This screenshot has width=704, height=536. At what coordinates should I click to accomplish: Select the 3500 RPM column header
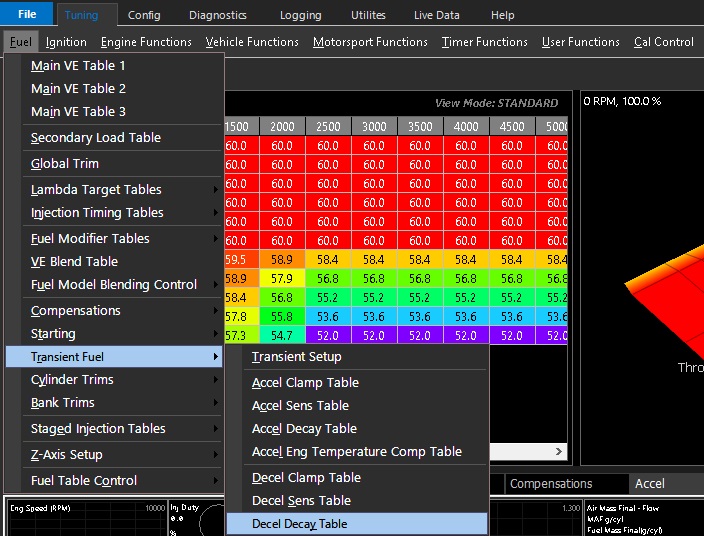(x=420, y=127)
